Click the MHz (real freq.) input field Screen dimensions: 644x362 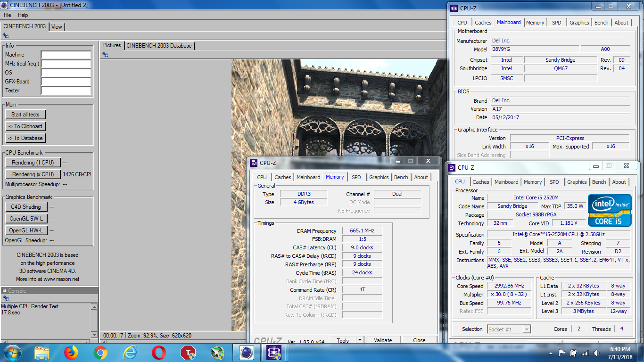coord(66,64)
